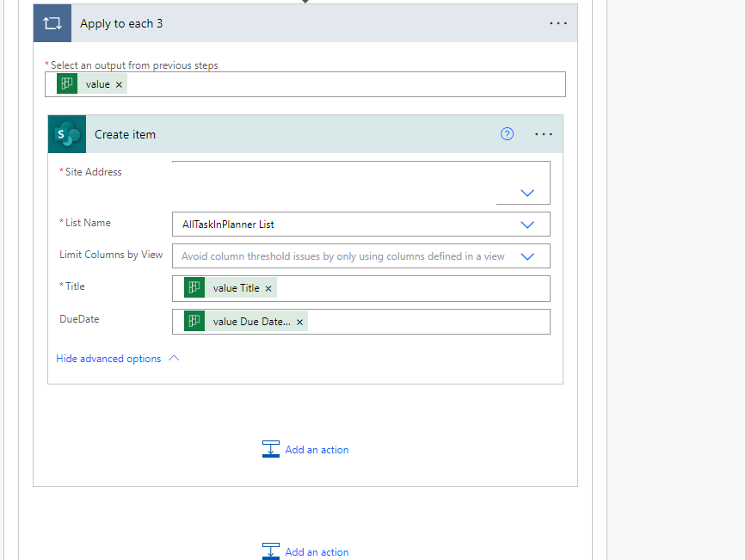Remove the value token from the output field

click(x=119, y=83)
